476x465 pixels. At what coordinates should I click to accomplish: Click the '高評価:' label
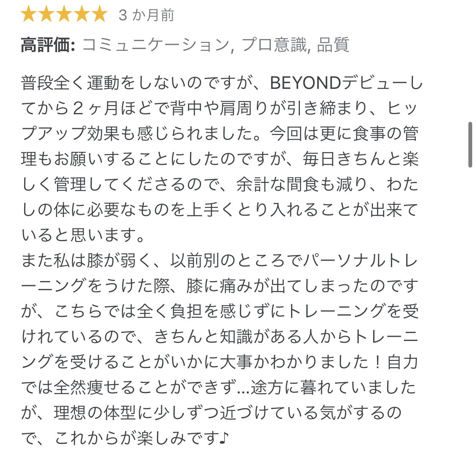tap(48, 45)
